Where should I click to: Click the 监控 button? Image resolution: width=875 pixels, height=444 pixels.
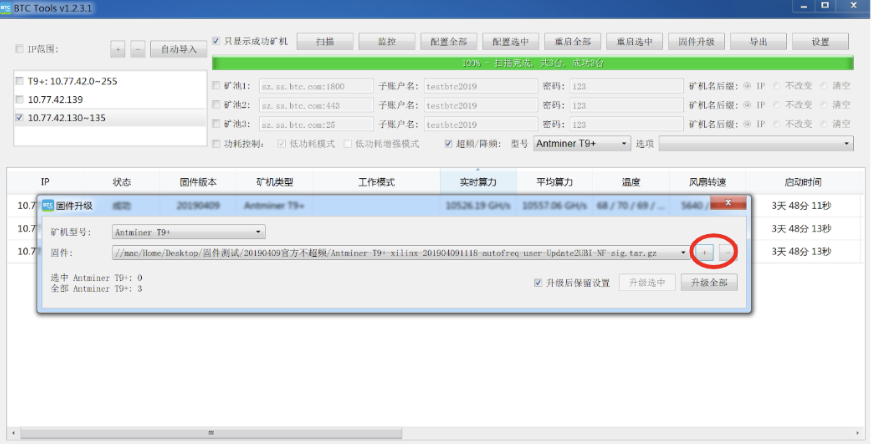click(387, 42)
